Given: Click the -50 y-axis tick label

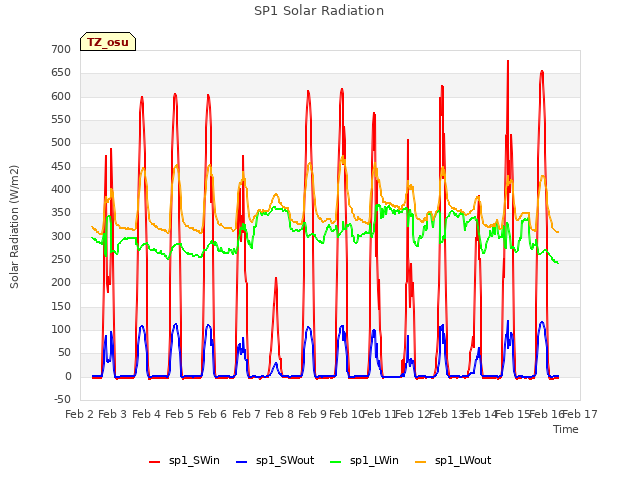Looking at the screenshot, I should (62, 399).
